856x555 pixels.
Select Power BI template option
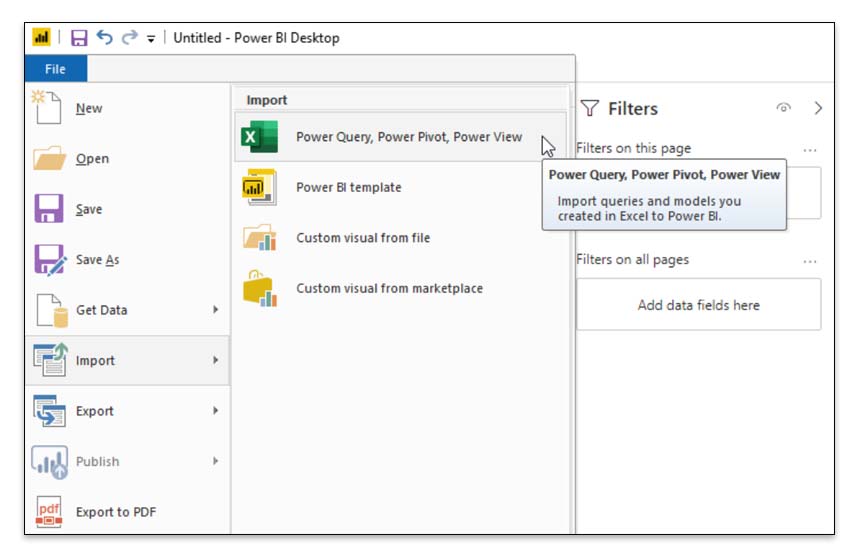click(400, 187)
